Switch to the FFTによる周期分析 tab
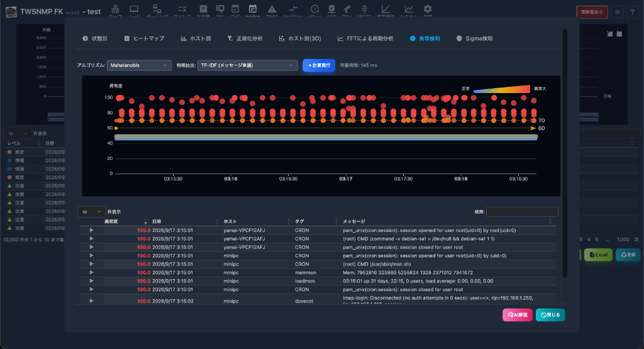644x349 pixels. (x=365, y=38)
